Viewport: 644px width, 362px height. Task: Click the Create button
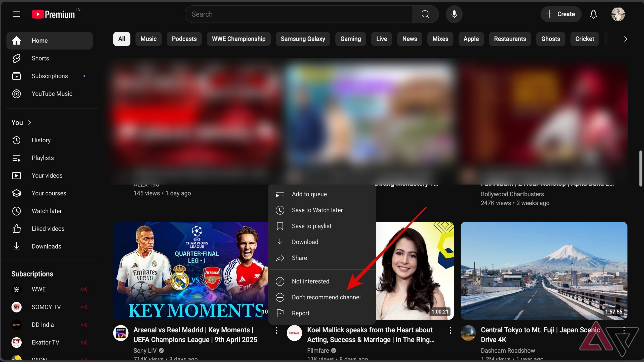click(x=561, y=14)
